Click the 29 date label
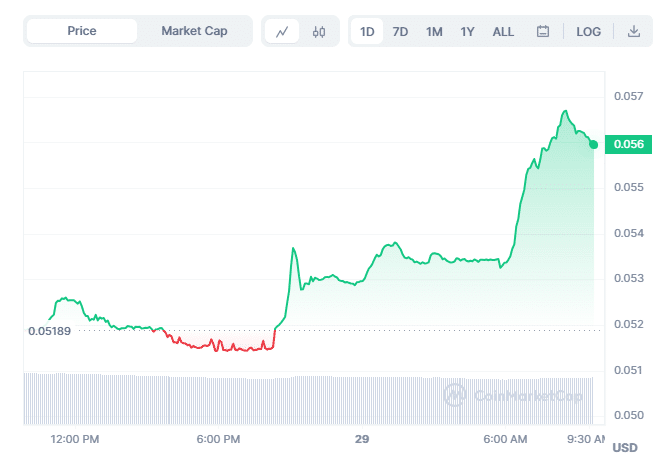671x470 pixels. point(362,439)
